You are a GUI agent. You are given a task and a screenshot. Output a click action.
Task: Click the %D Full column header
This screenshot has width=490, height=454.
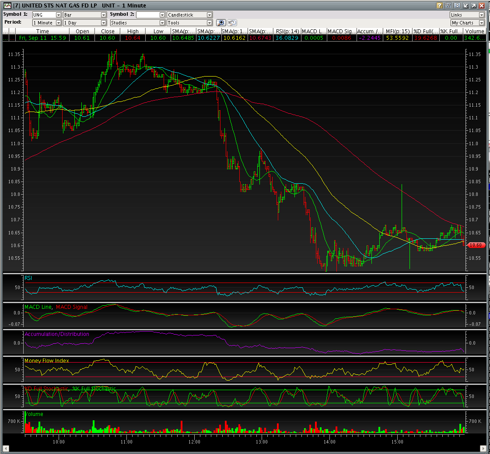(x=426, y=31)
